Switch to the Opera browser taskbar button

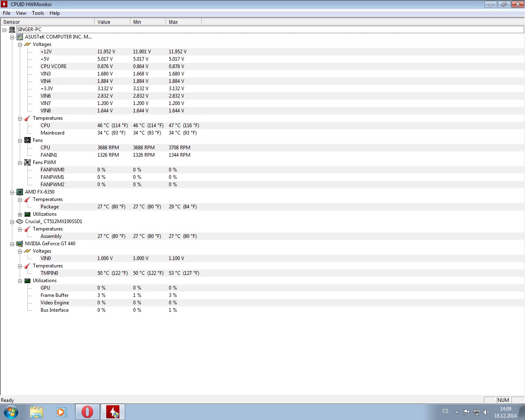87,412
